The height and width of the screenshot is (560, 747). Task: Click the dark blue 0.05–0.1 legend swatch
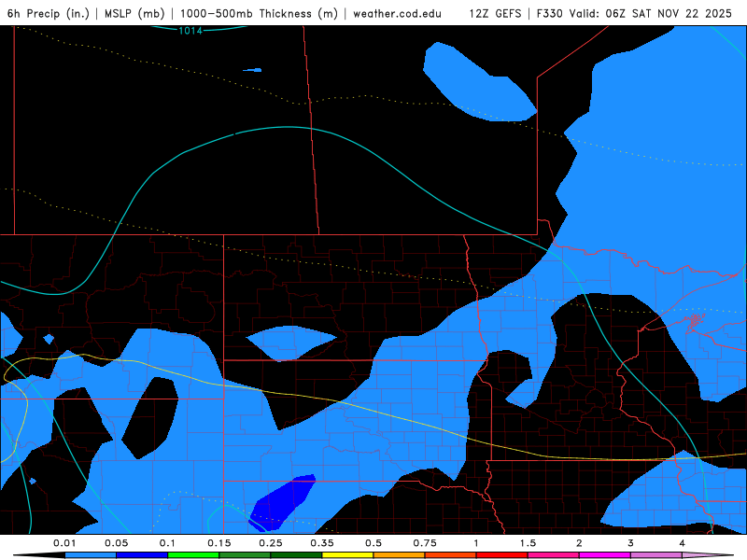pyautogui.click(x=142, y=555)
